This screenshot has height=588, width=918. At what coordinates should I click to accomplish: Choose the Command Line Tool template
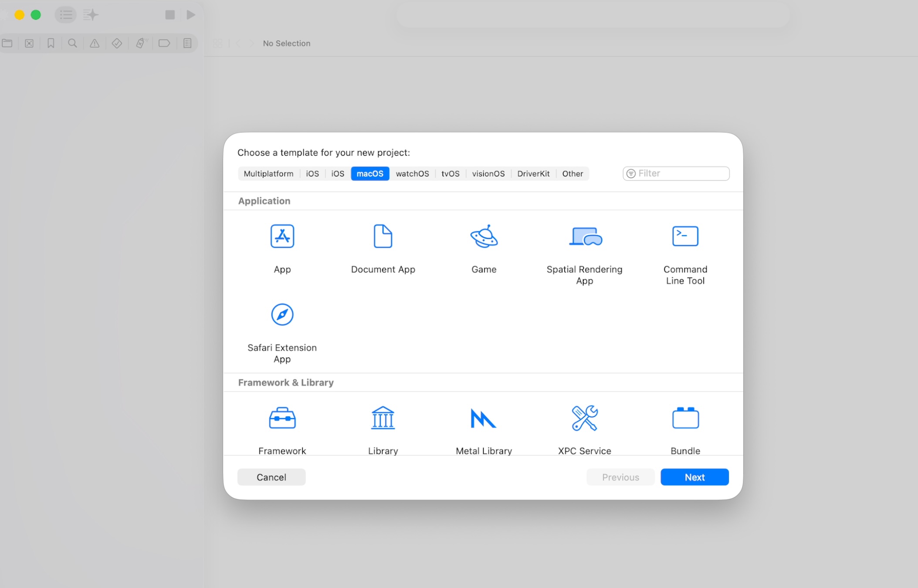coord(685,237)
